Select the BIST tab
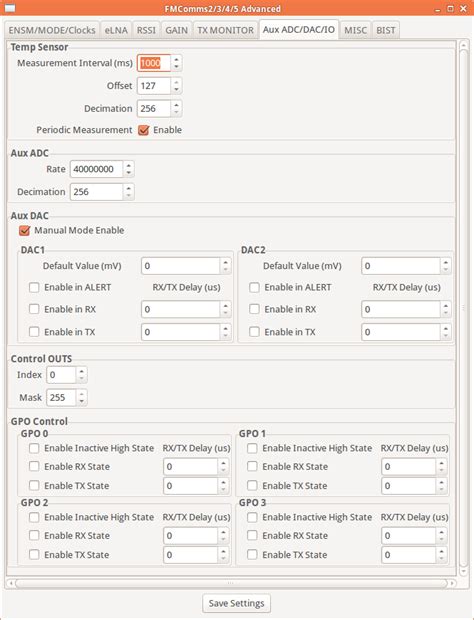This screenshot has width=474, height=620. pos(386,30)
